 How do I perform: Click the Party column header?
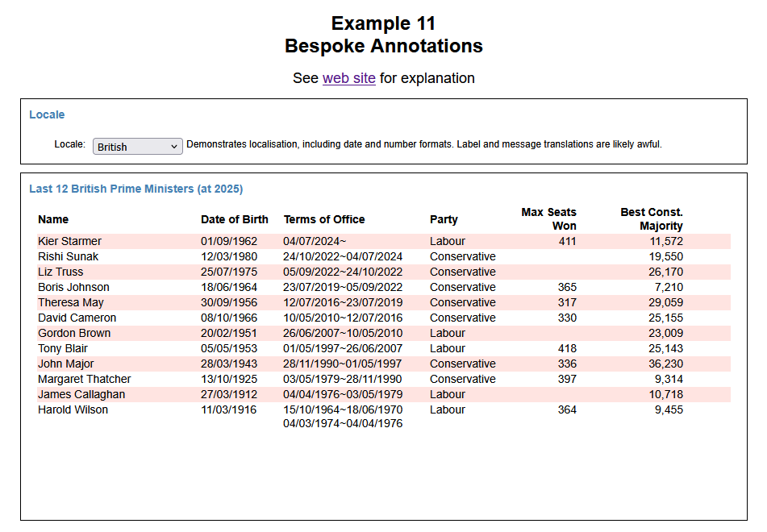tap(444, 219)
